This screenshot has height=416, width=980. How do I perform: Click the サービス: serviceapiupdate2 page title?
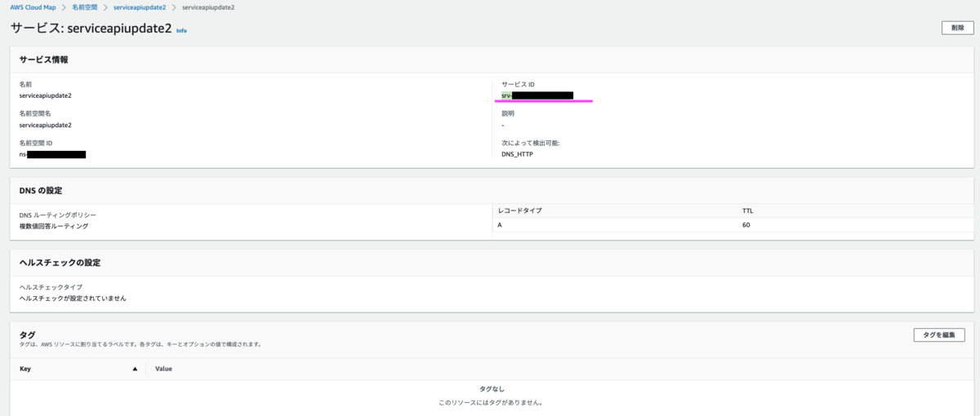(91, 28)
